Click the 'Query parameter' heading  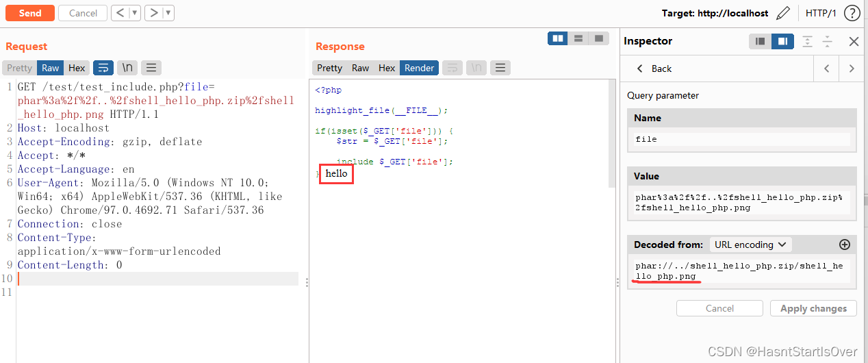tap(663, 95)
